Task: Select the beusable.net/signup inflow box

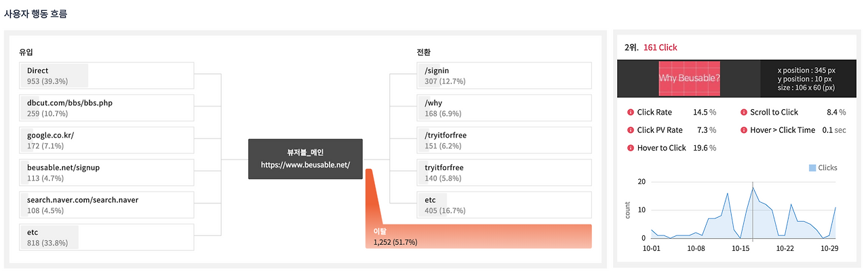Action: 106,172
